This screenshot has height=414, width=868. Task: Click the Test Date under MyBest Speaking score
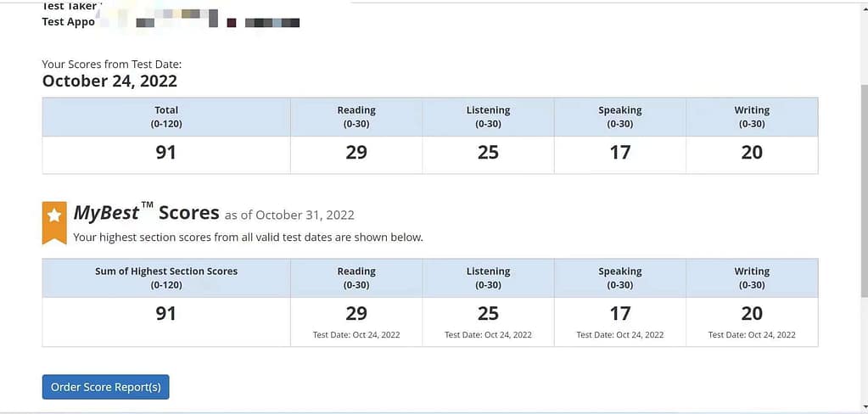tap(620, 335)
